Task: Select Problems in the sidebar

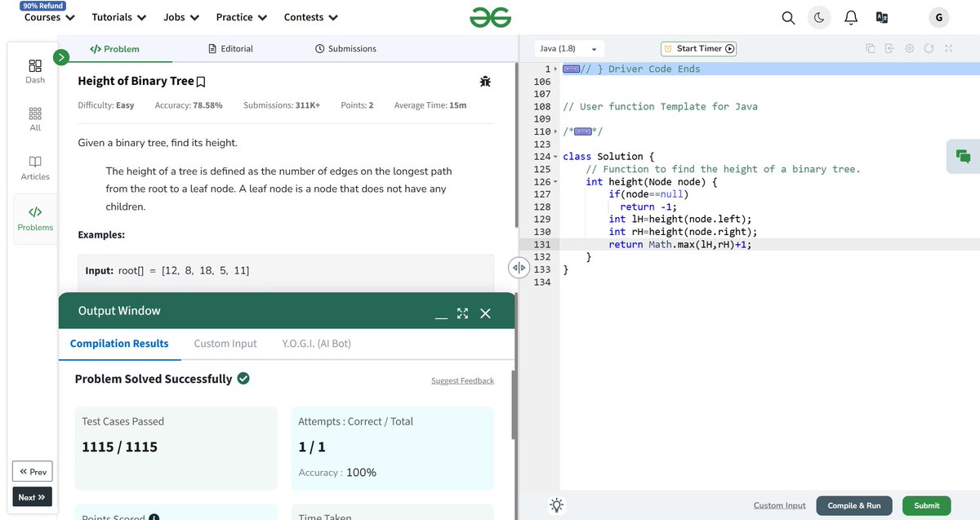Action: tap(35, 219)
